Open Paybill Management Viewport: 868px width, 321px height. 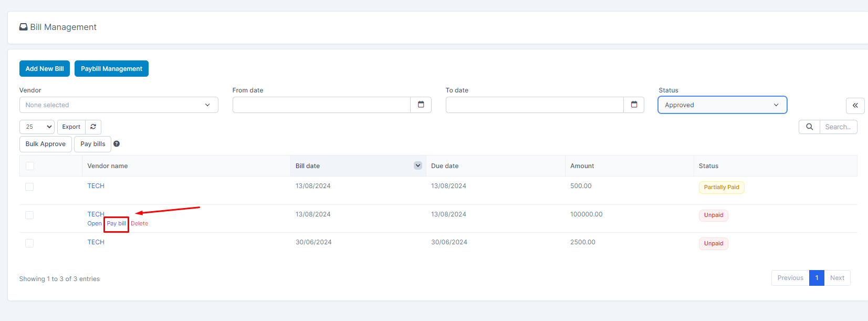111,69
